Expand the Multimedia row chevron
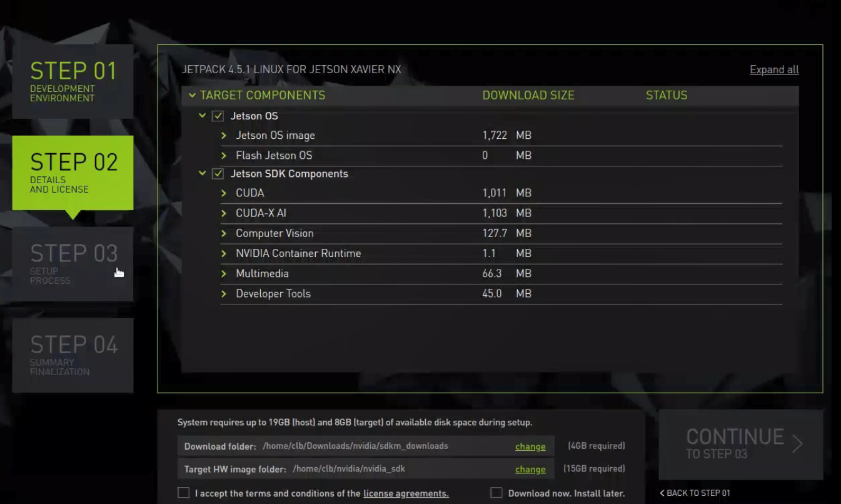The image size is (841, 504). (x=224, y=273)
